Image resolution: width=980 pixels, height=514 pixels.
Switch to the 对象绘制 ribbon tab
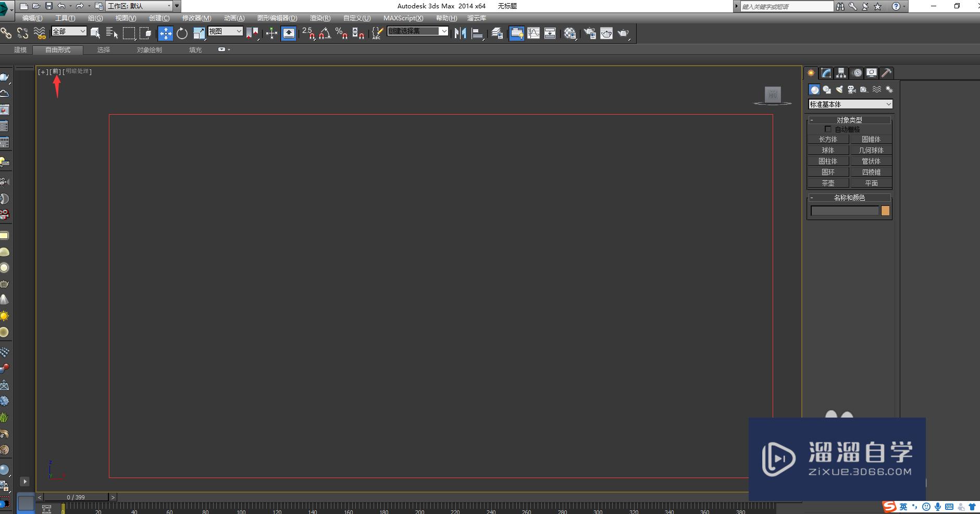tap(150, 50)
